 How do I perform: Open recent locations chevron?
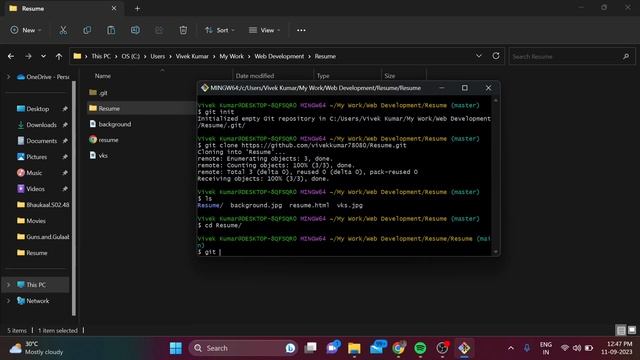coord(43,56)
